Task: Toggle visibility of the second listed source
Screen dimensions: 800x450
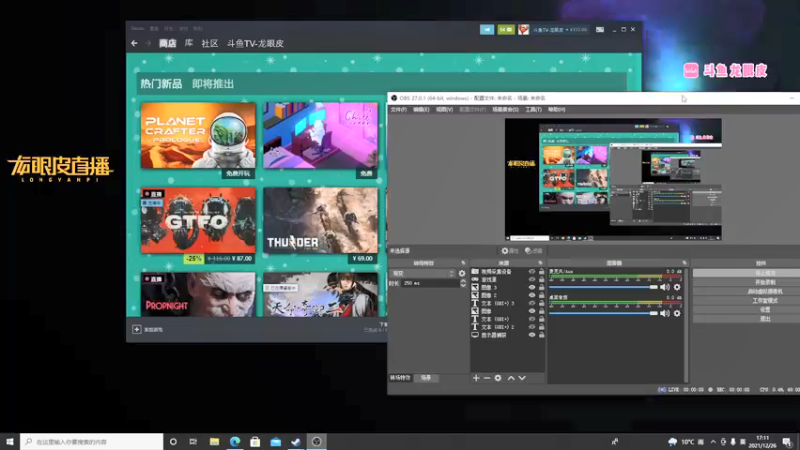Action: 532,280
